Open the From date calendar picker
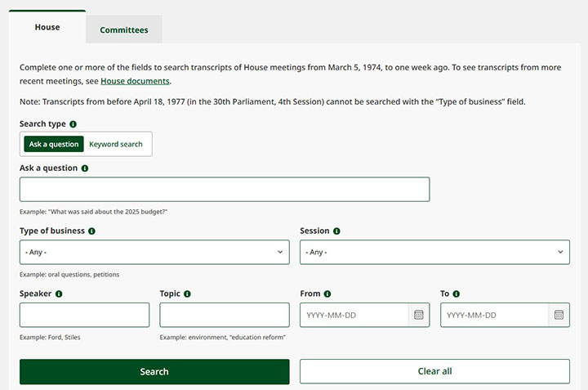This screenshot has height=390, width=588. point(419,315)
